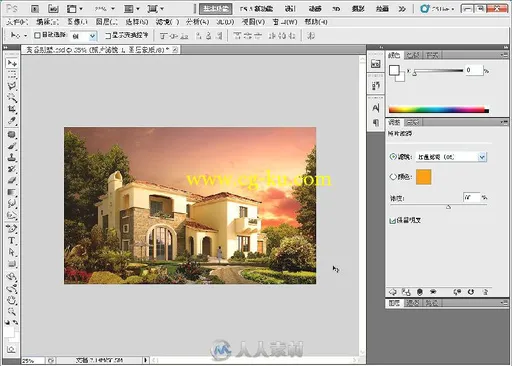
Task: Click the color spectrum ramp bar
Action: [x=439, y=110]
